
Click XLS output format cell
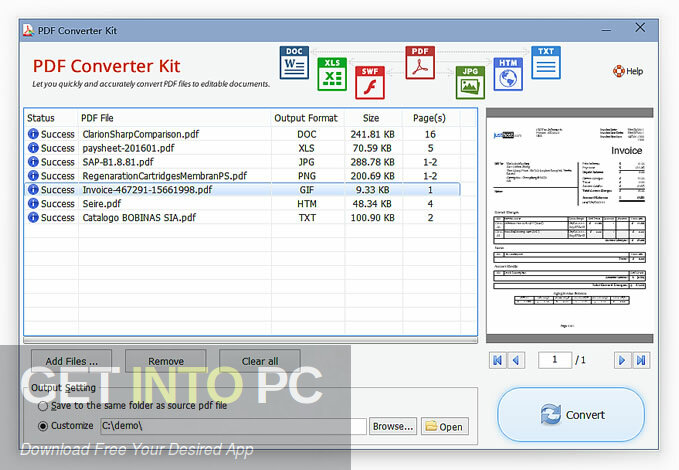point(307,148)
